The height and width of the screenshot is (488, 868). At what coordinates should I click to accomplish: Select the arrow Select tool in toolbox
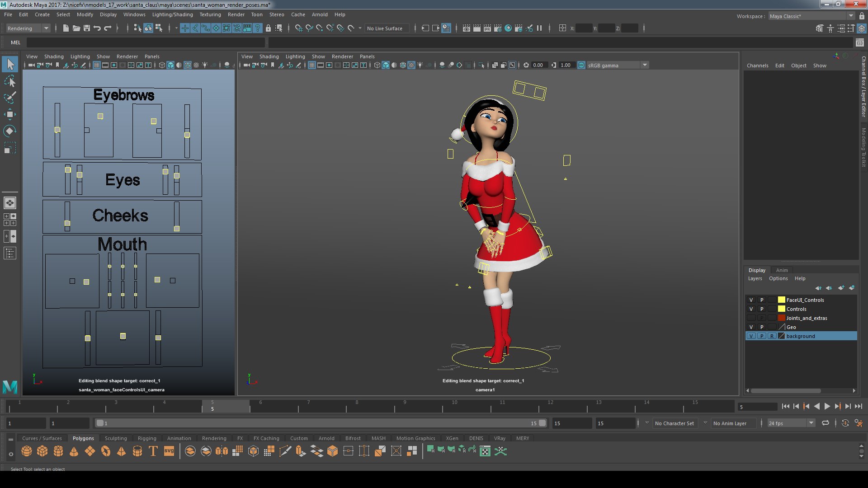[10, 65]
